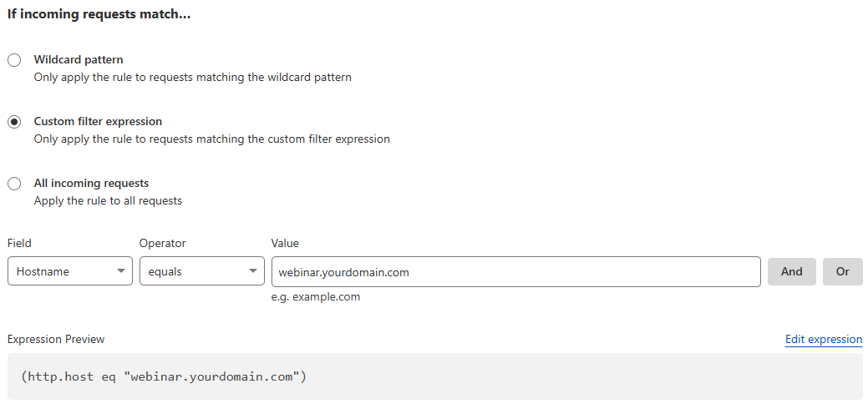Click the "Wildcard pattern" label text
868x404 pixels.
tap(79, 60)
